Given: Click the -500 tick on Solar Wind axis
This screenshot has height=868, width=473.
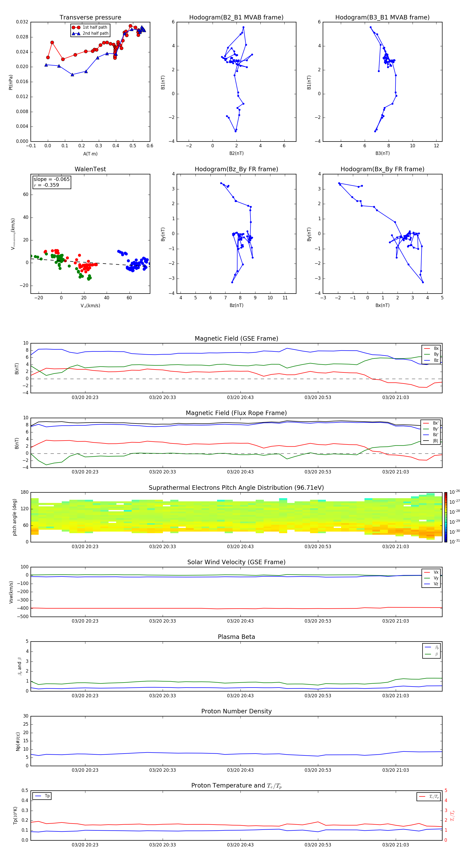Looking at the screenshot, I should 23,617.
